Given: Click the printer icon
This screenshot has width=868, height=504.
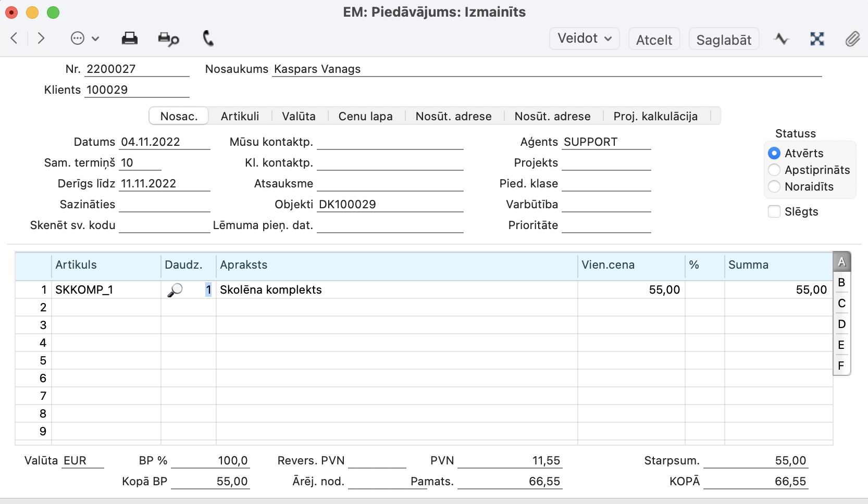Looking at the screenshot, I should [129, 39].
